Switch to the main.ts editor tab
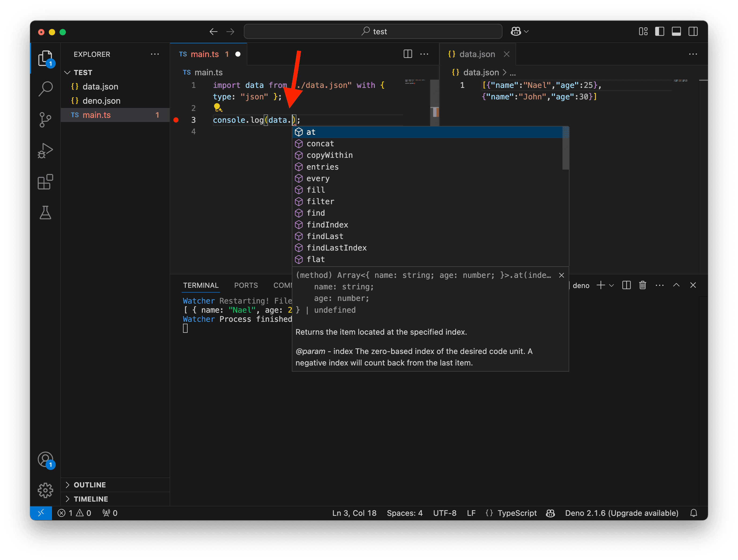The image size is (738, 560). pyautogui.click(x=208, y=54)
